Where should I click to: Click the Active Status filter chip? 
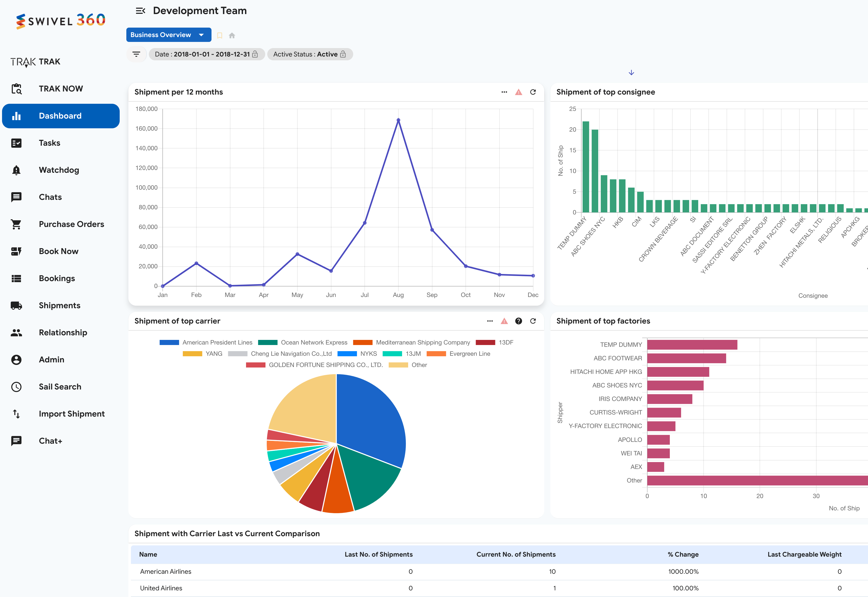pos(310,54)
